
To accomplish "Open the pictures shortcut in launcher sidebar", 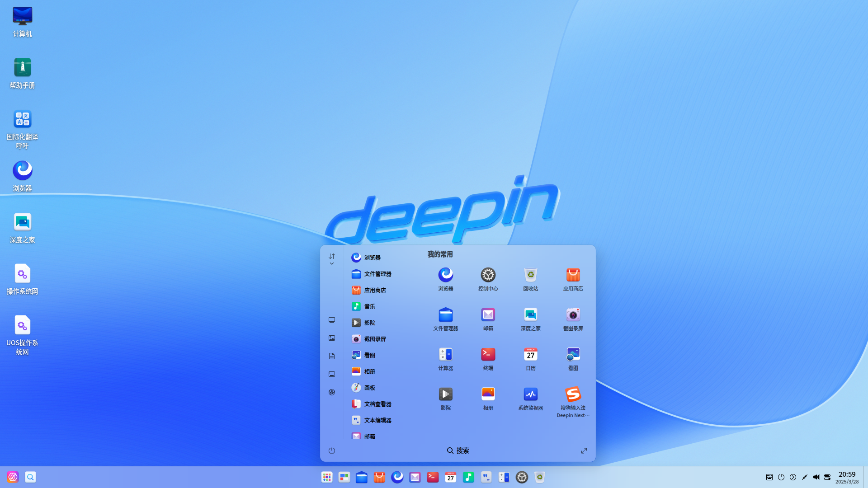I will (x=332, y=338).
